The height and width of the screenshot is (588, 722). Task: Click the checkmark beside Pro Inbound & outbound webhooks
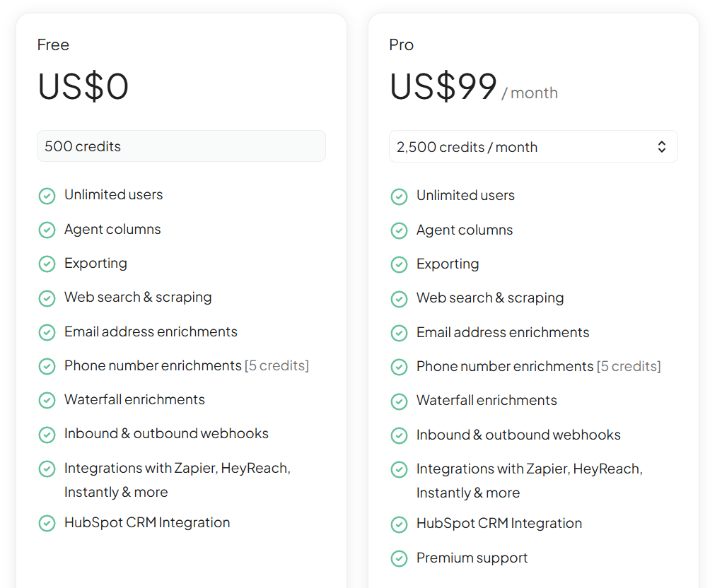(399, 435)
